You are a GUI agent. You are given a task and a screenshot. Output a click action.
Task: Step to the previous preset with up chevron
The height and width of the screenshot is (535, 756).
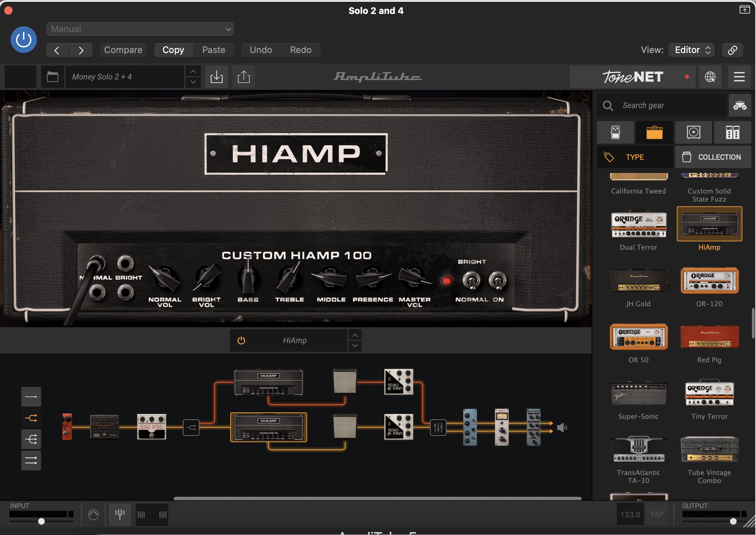[193, 71]
